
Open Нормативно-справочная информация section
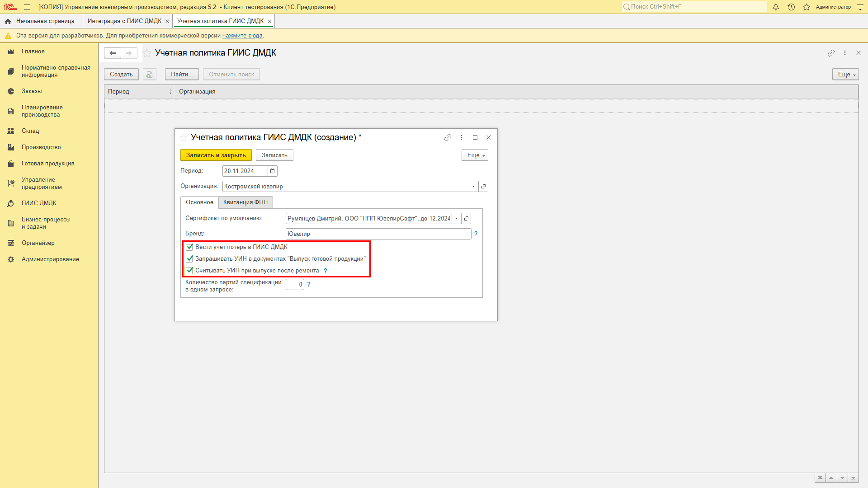point(49,71)
